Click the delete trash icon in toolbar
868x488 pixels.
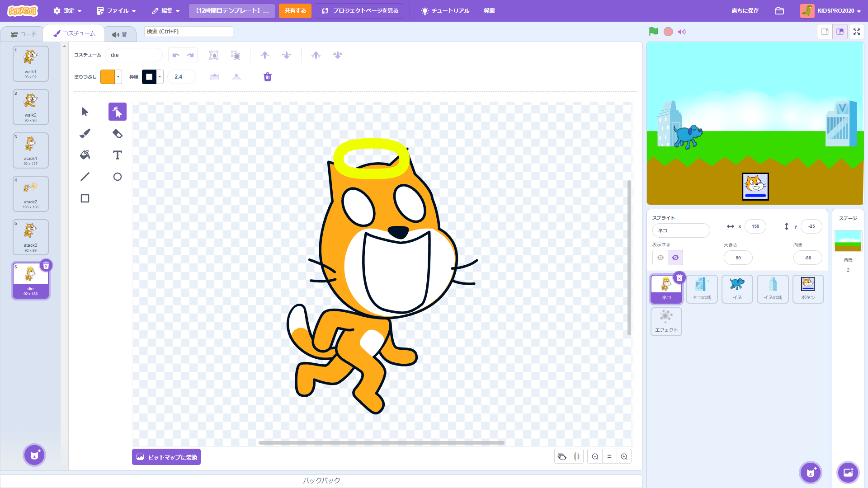pyautogui.click(x=268, y=77)
